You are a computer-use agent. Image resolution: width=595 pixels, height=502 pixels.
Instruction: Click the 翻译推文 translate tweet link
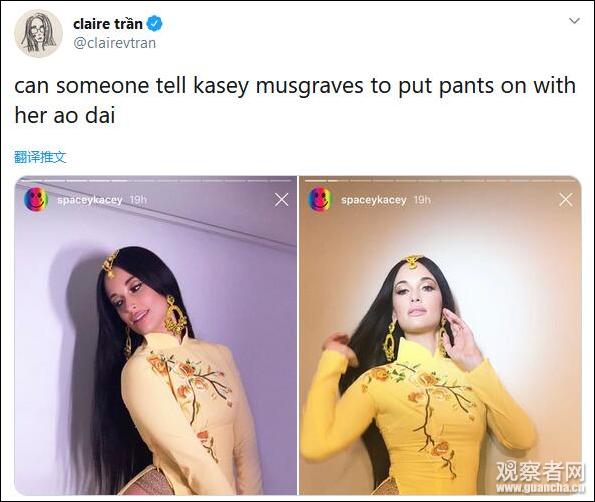[x=40, y=157]
